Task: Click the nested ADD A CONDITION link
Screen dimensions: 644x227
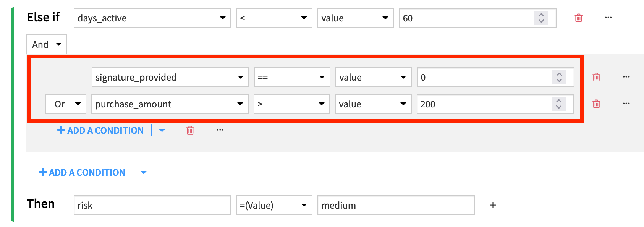Action: 100,130
